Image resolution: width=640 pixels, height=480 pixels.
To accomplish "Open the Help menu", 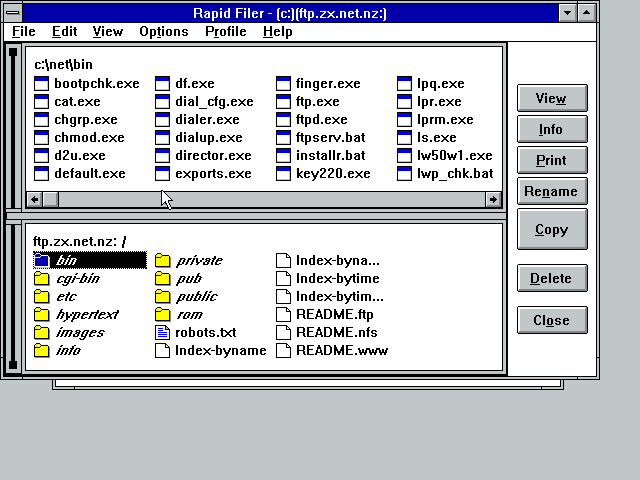I will coord(278,31).
